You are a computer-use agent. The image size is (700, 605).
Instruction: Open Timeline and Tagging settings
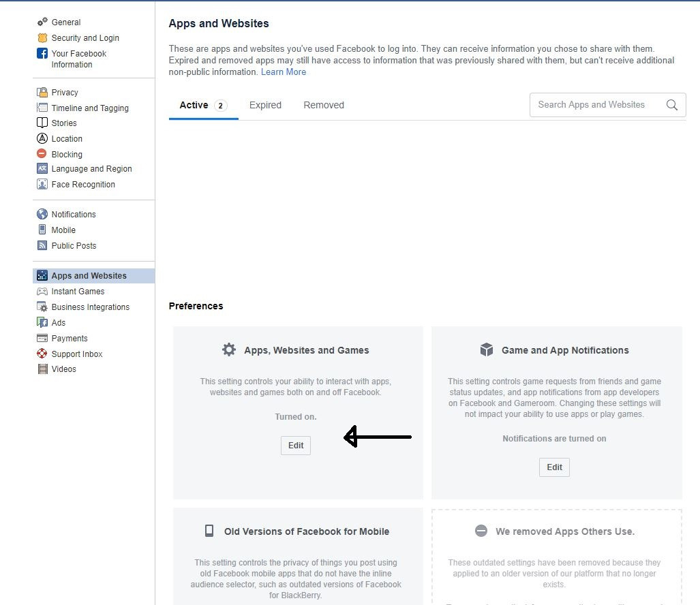(90, 108)
